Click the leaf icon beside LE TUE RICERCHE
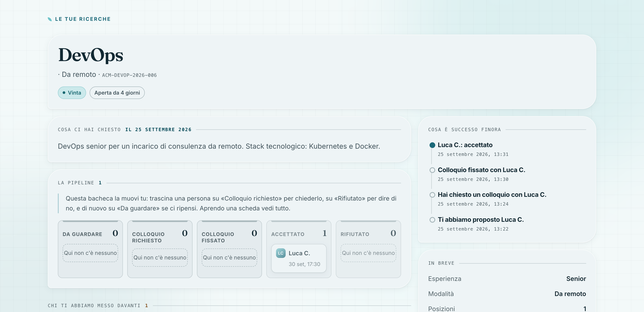 coord(50,19)
